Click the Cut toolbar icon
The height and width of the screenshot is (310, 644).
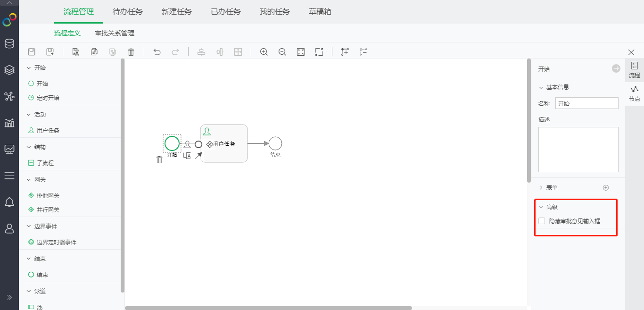(x=75, y=52)
